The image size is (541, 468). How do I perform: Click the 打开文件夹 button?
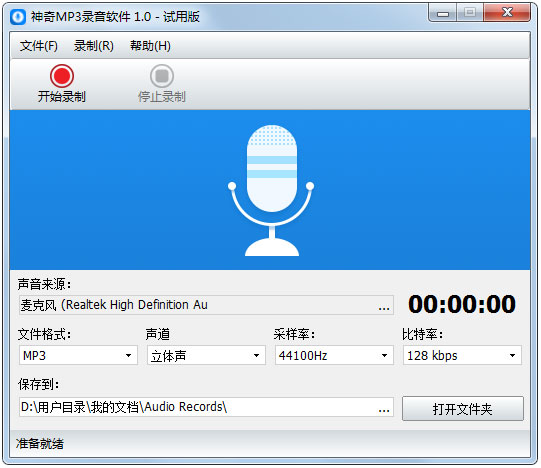(x=463, y=409)
